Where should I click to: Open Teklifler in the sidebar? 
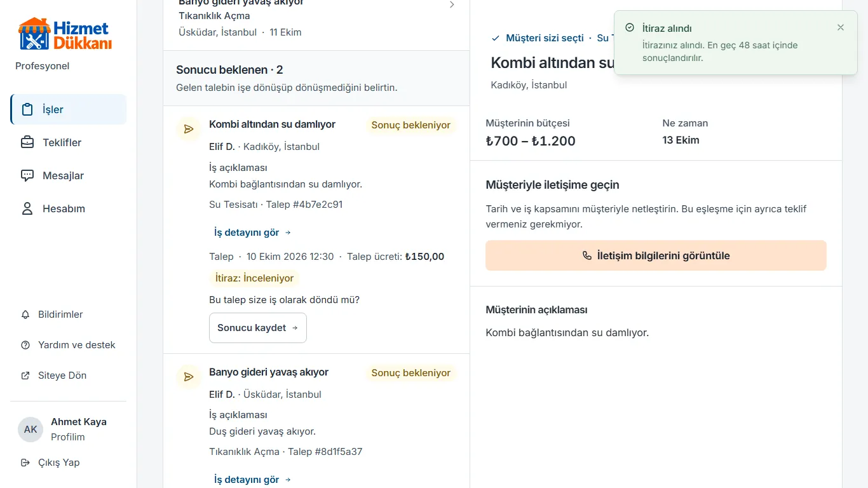coord(68,142)
